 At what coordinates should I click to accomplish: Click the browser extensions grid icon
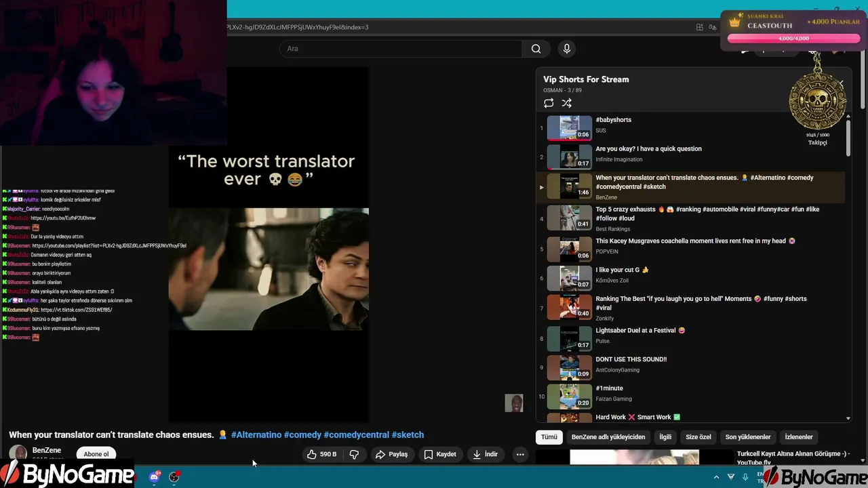coord(699,27)
